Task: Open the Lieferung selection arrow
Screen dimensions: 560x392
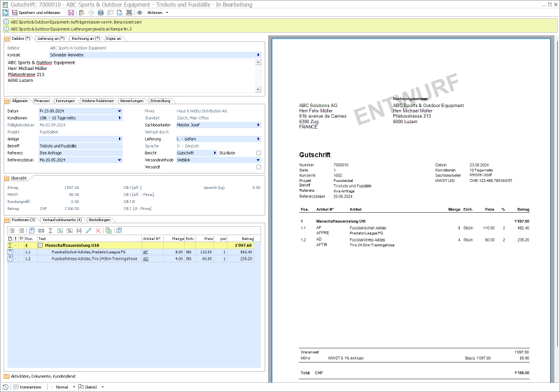Action: [x=258, y=139]
